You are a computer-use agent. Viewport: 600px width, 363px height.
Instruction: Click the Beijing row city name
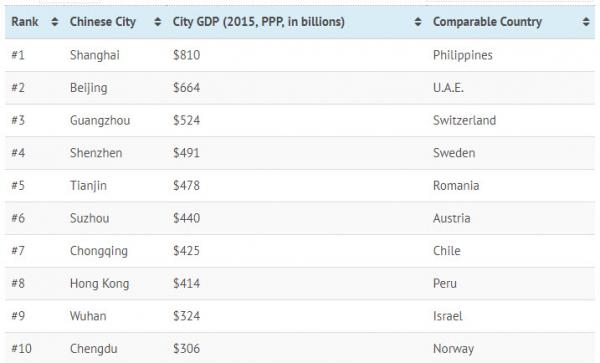(89, 88)
